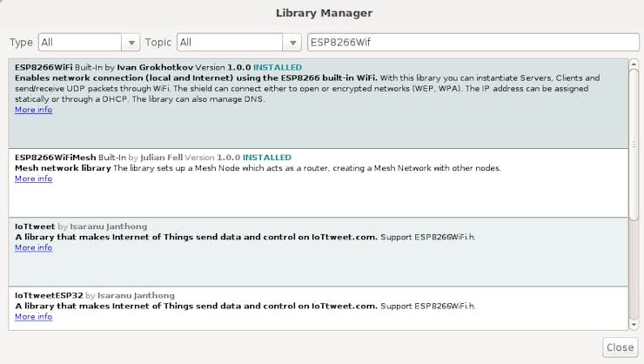Open More info link for ESP8266WiFiMesh
Viewport: 644px width, 364px height.
tap(34, 179)
